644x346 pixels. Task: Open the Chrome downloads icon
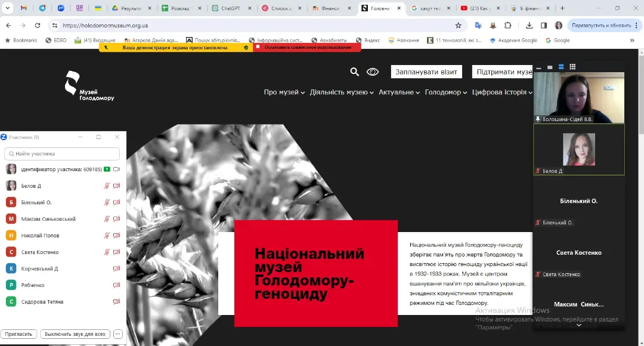click(x=529, y=26)
